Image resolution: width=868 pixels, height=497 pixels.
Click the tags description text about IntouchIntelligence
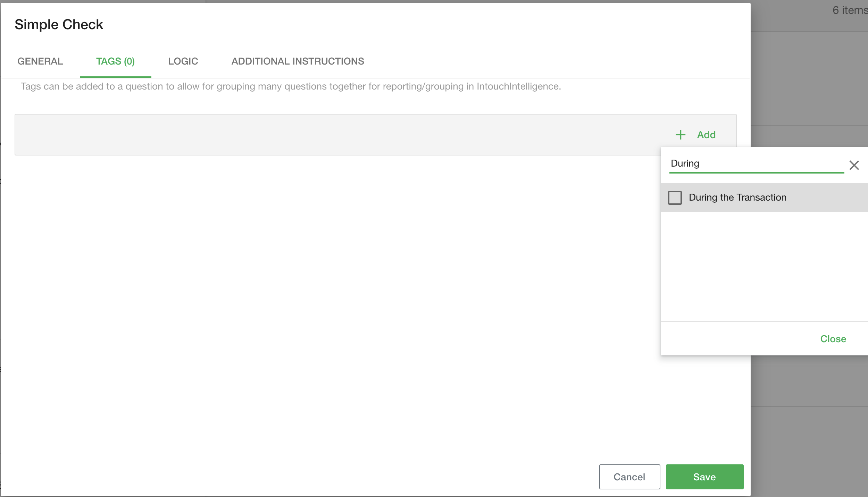pos(291,86)
